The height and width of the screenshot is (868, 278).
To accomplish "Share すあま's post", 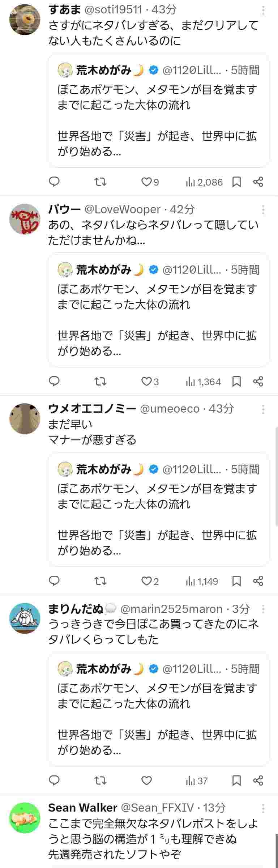I will click(258, 182).
